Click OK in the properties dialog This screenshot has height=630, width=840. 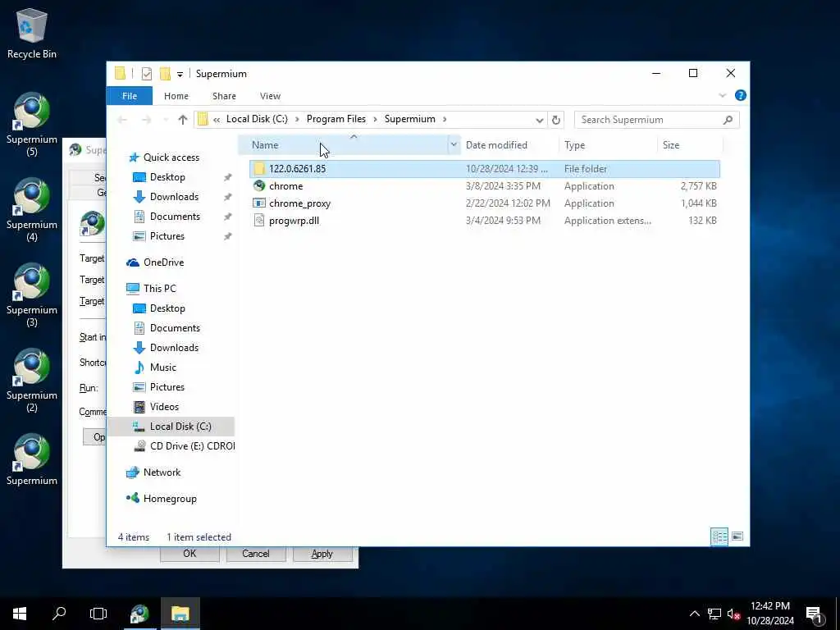tap(189, 554)
